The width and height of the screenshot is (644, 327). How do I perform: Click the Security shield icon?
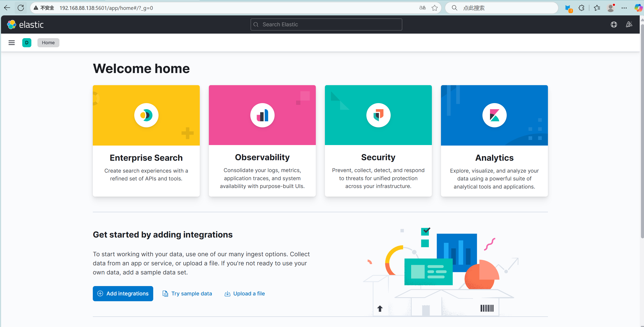378,115
